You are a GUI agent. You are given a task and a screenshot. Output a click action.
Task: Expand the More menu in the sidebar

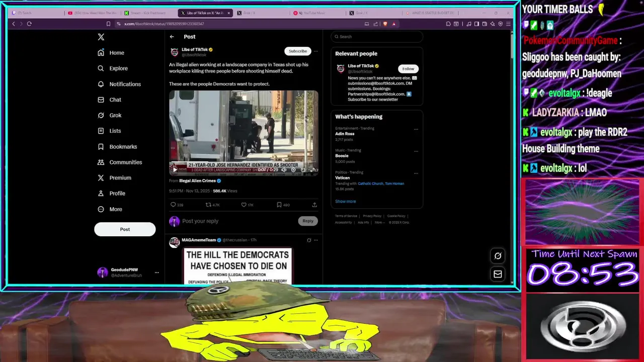coord(110,209)
